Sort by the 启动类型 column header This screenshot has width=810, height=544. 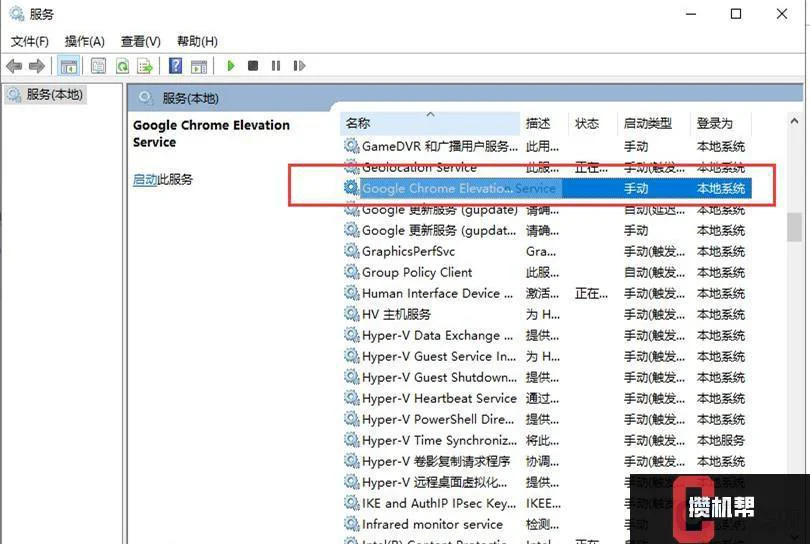coord(653,123)
